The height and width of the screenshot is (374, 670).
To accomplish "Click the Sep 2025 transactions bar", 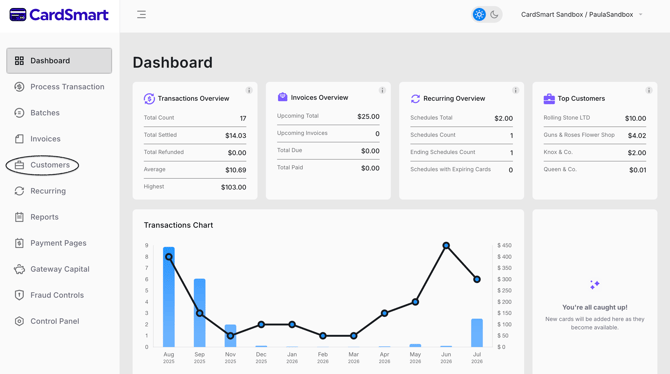I will [200, 313].
